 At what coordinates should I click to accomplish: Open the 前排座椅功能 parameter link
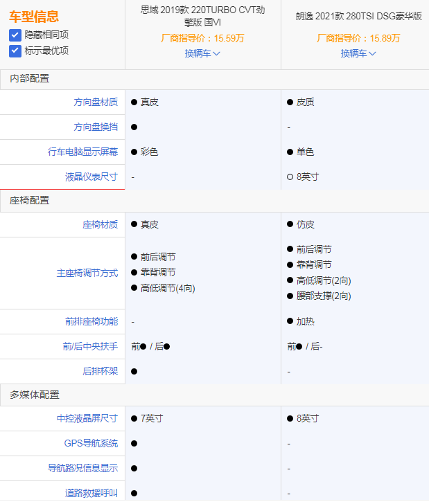pos(91,321)
